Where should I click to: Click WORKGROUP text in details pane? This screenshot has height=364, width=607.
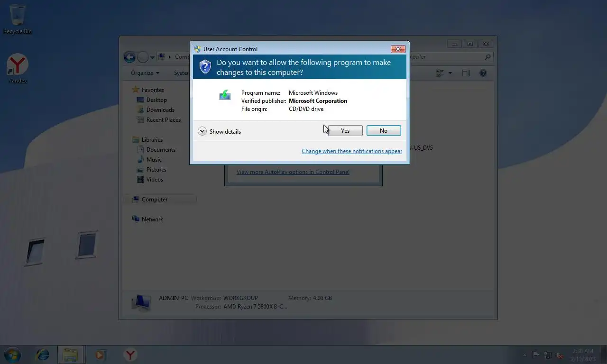(240, 298)
